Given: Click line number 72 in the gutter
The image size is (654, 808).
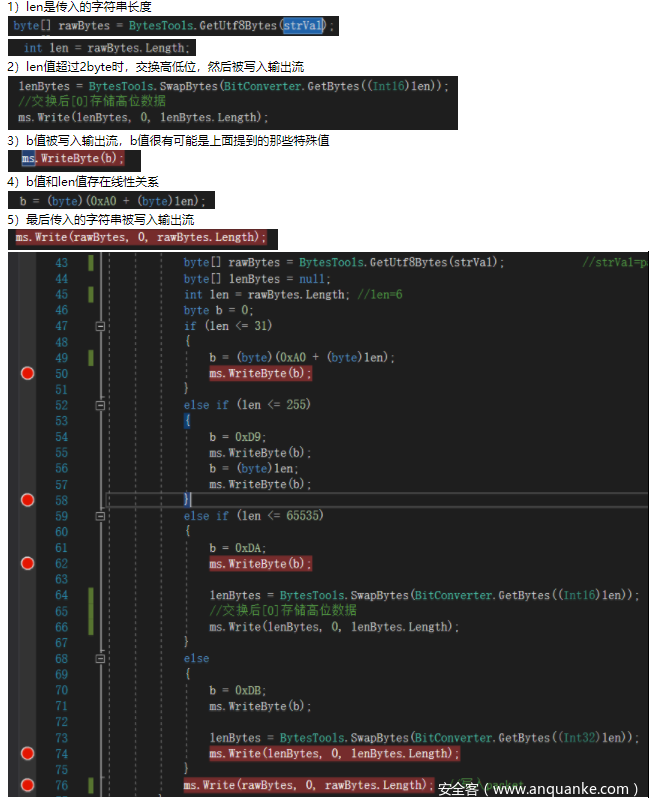Looking at the screenshot, I should point(61,722).
